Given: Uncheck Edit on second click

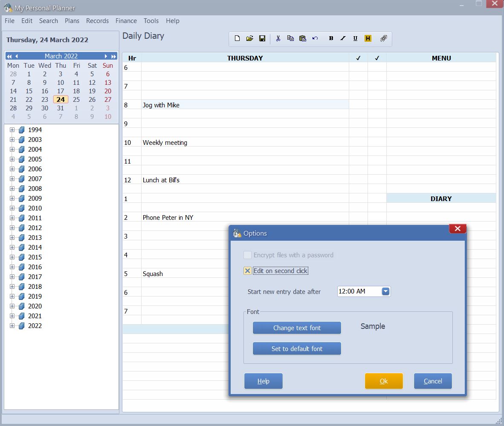Looking at the screenshot, I should 247,271.
